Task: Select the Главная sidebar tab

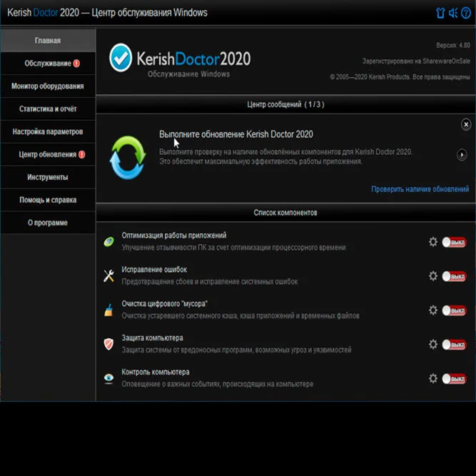Action: click(x=48, y=41)
